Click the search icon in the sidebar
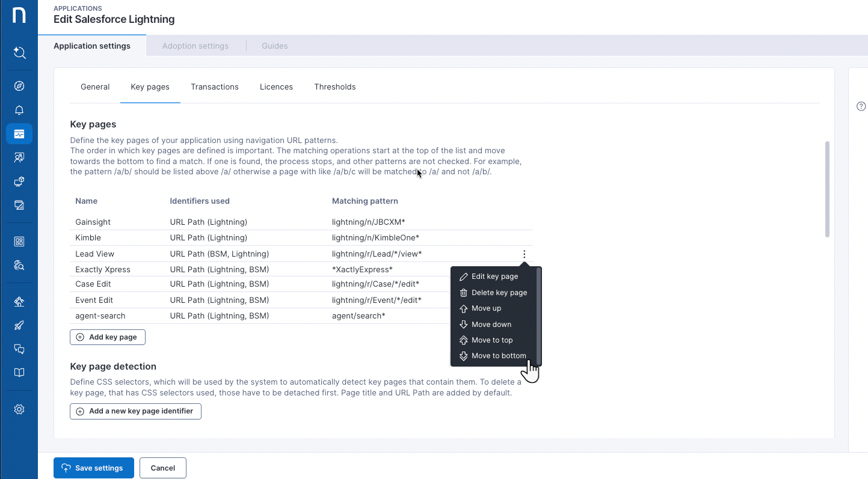This screenshot has height=479, width=868. click(x=19, y=53)
